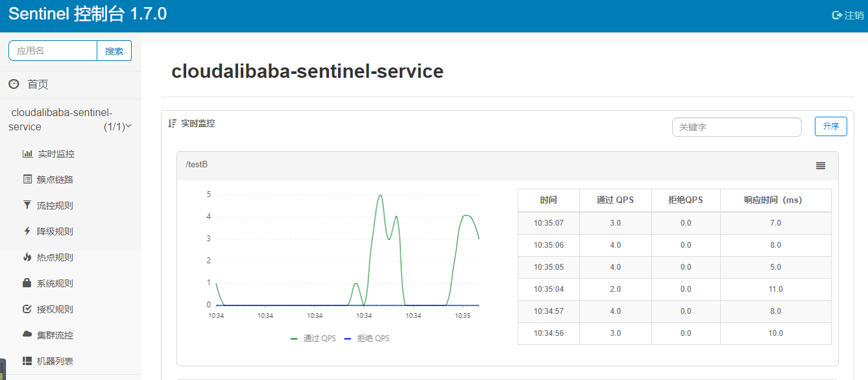Click the sort icon beside 实时监控 heading
868x380 pixels.
172,123
